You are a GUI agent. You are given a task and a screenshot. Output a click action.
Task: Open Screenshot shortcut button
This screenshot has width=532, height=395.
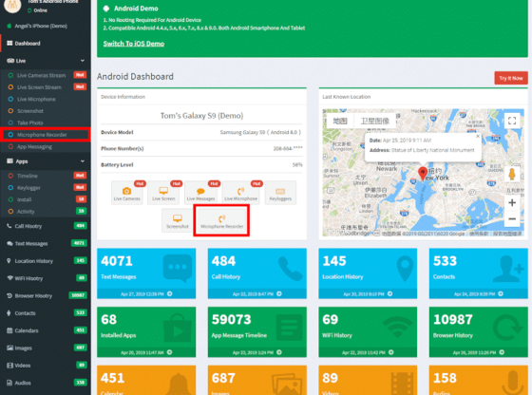coord(178,220)
